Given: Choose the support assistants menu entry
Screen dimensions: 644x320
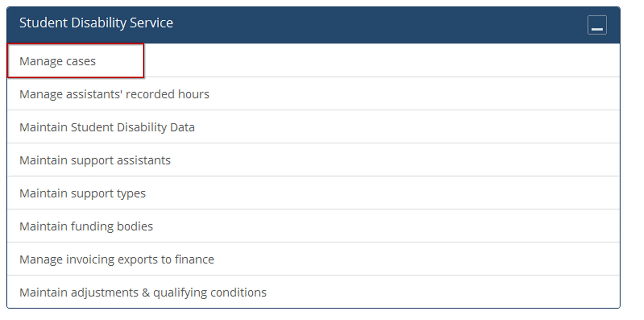Looking at the screenshot, I should tap(95, 160).
